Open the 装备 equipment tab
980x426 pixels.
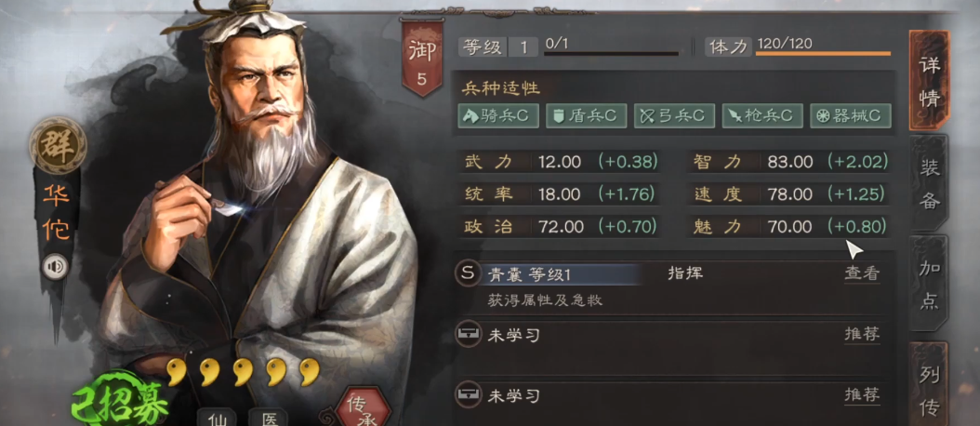(930, 183)
